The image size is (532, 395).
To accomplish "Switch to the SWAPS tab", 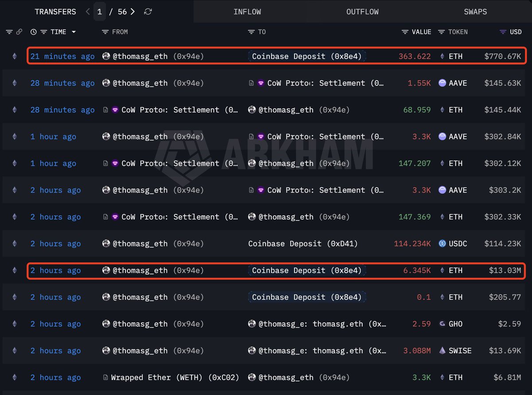I will tap(475, 12).
